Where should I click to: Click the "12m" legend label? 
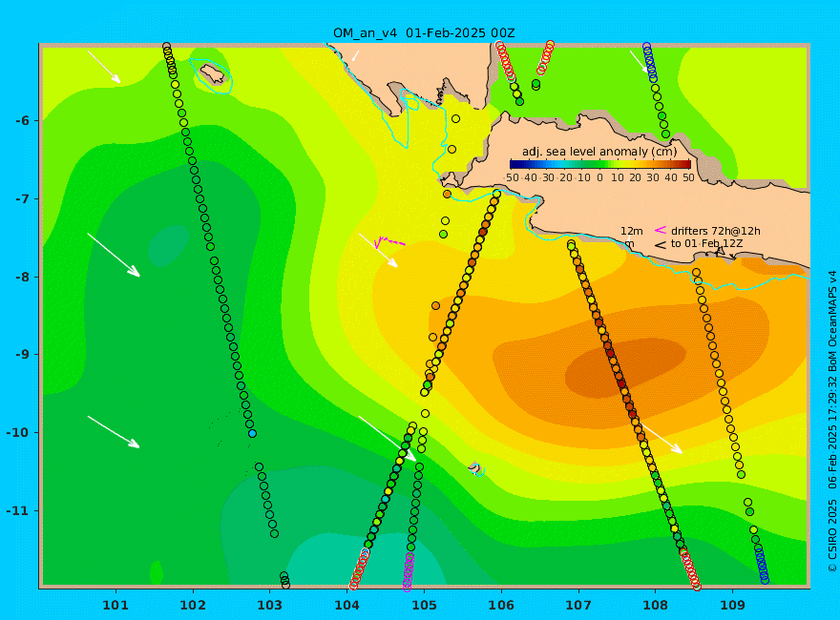[632, 231]
